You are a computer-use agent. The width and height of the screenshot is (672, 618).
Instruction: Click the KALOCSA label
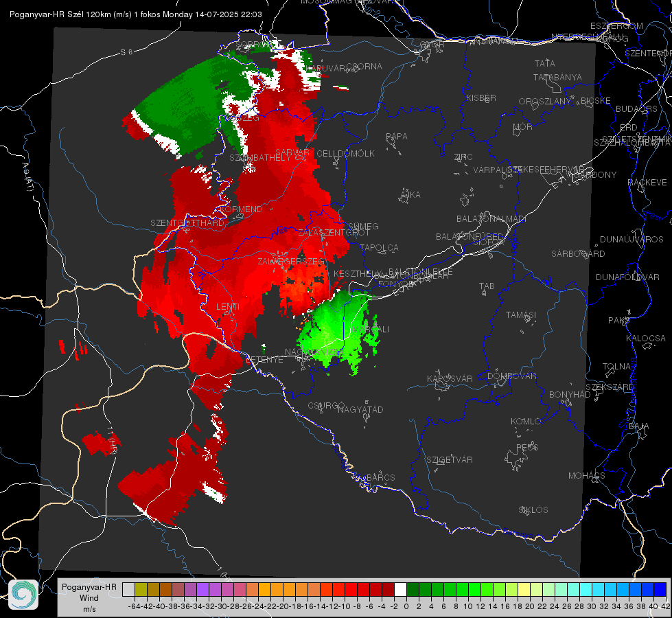646,339
